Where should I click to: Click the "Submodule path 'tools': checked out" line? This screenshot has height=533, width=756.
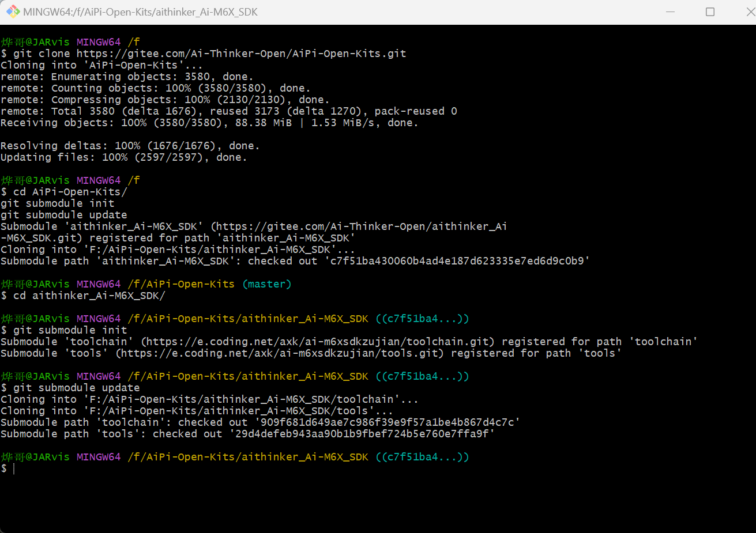[x=248, y=434]
